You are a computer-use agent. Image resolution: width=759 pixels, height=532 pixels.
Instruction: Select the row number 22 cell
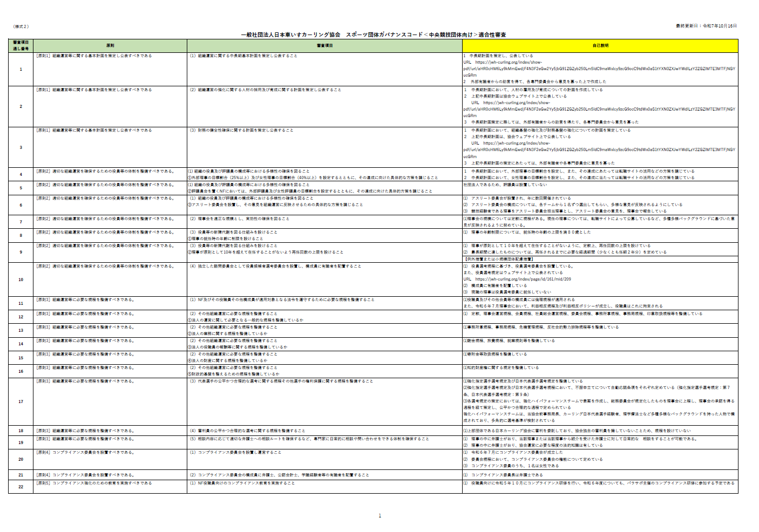pos(21,487)
